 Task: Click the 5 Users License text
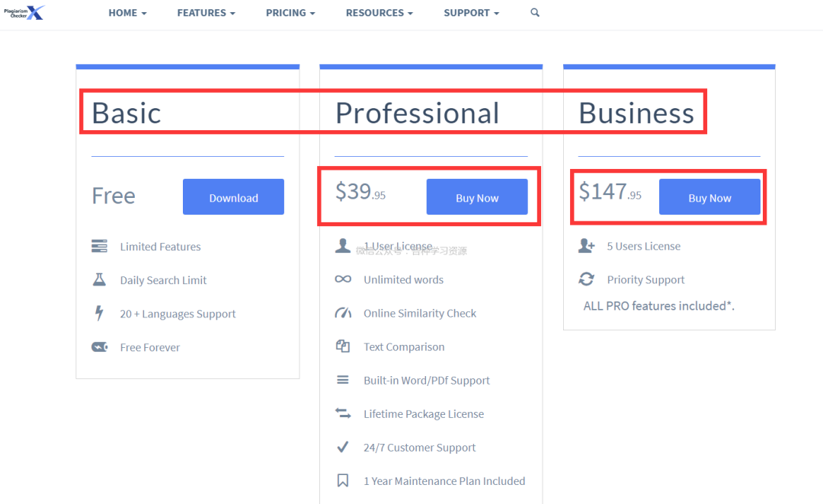(643, 246)
